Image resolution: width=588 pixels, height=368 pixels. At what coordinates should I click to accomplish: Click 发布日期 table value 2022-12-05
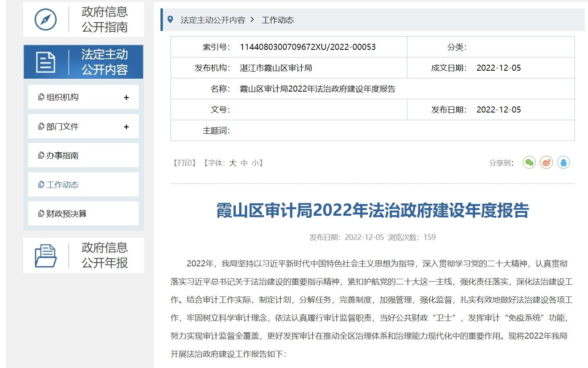pyautogui.click(x=499, y=110)
